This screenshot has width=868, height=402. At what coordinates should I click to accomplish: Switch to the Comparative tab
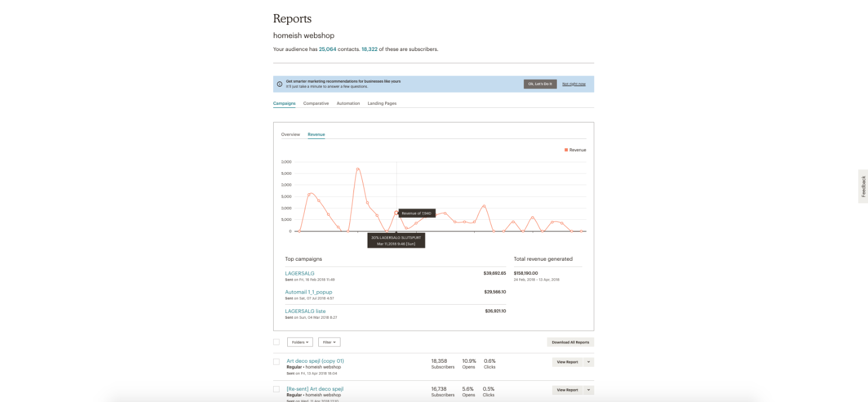(x=316, y=104)
